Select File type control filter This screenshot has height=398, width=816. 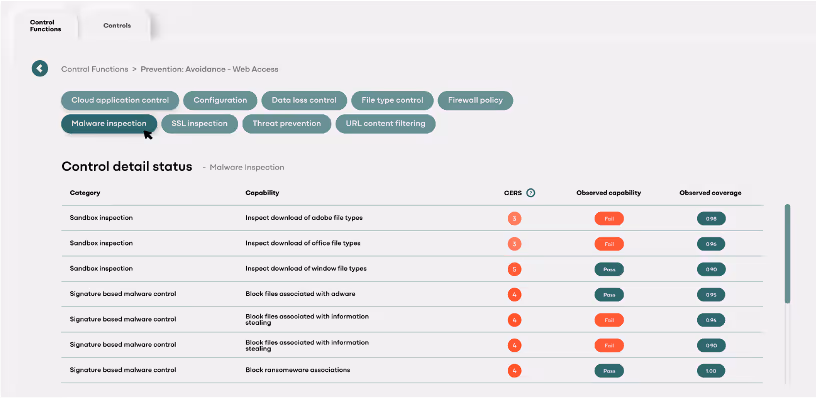pos(392,100)
